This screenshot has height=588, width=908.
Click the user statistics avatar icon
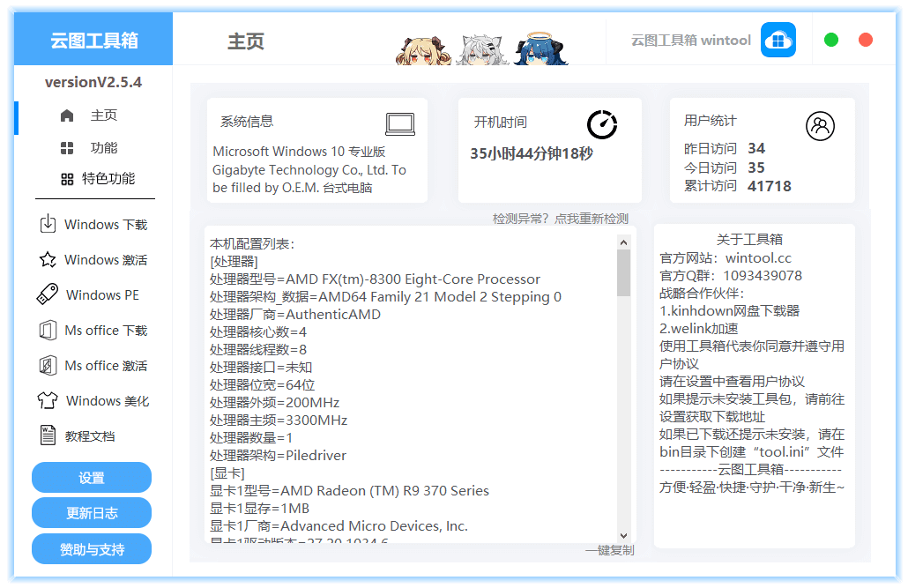pyautogui.click(x=820, y=126)
